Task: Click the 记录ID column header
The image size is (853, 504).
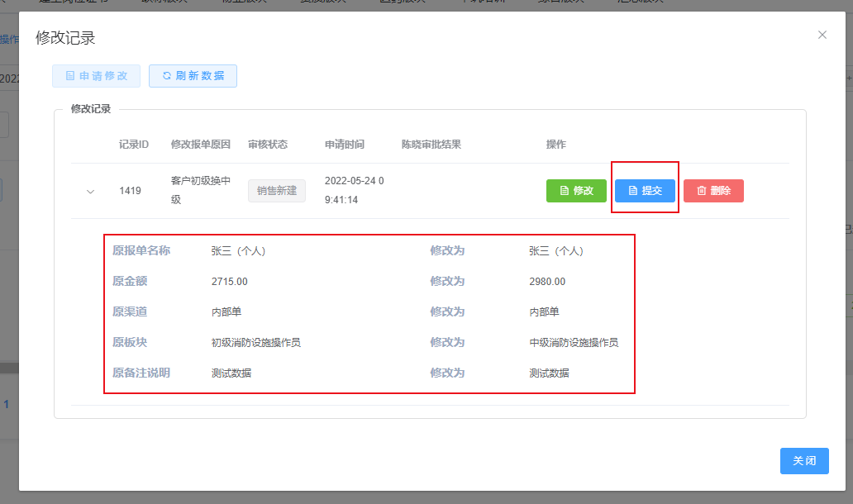Action: [x=134, y=145]
